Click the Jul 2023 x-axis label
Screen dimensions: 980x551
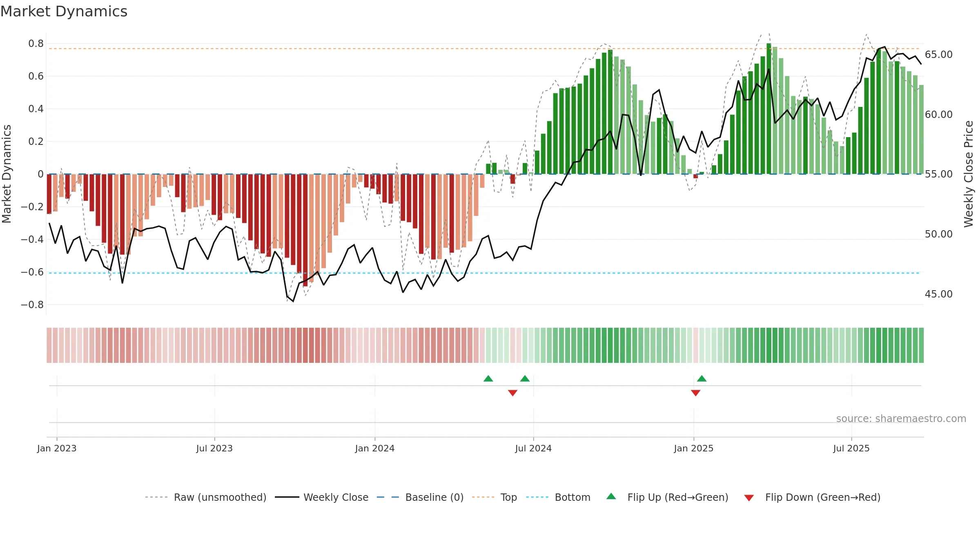pyautogui.click(x=214, y=448)
